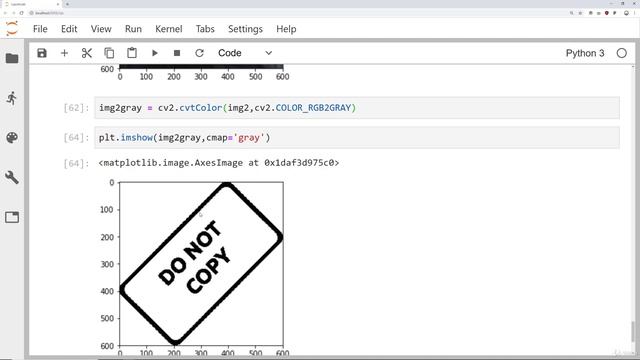Insert a new cell with the plus icon

pyautogui.click(x=64, y=53)
